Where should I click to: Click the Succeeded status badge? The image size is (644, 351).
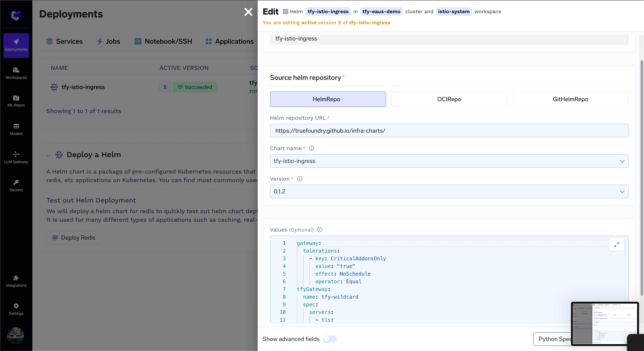coord(194,87)
